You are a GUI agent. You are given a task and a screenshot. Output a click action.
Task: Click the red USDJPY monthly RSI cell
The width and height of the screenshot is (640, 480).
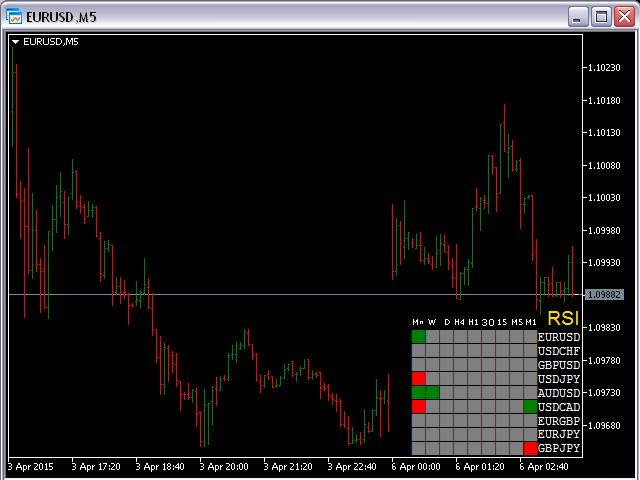418,379
